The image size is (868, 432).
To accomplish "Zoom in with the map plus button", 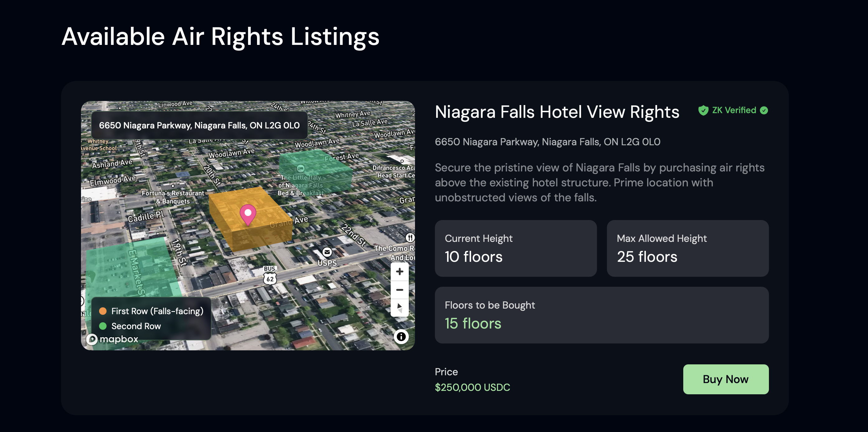I will point(399,271).
